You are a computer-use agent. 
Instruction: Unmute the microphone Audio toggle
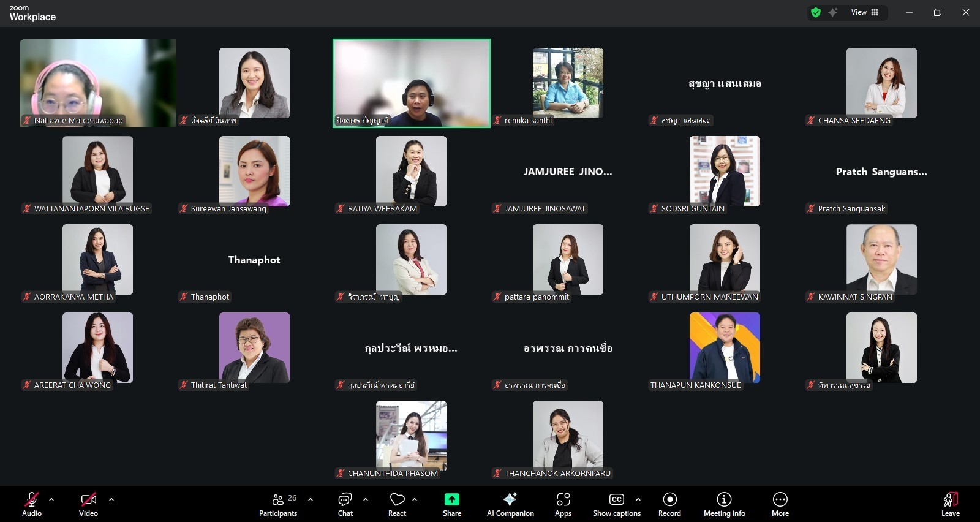32,499
